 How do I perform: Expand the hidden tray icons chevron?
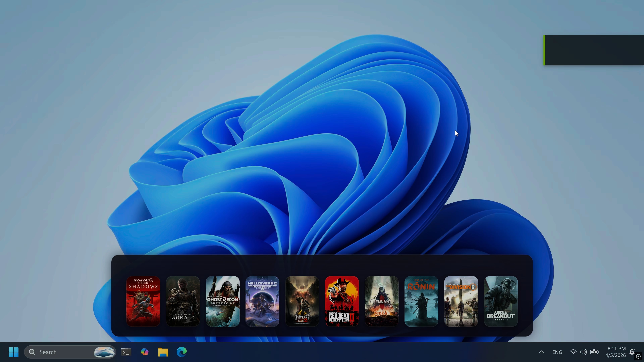[x=541, y=352]
